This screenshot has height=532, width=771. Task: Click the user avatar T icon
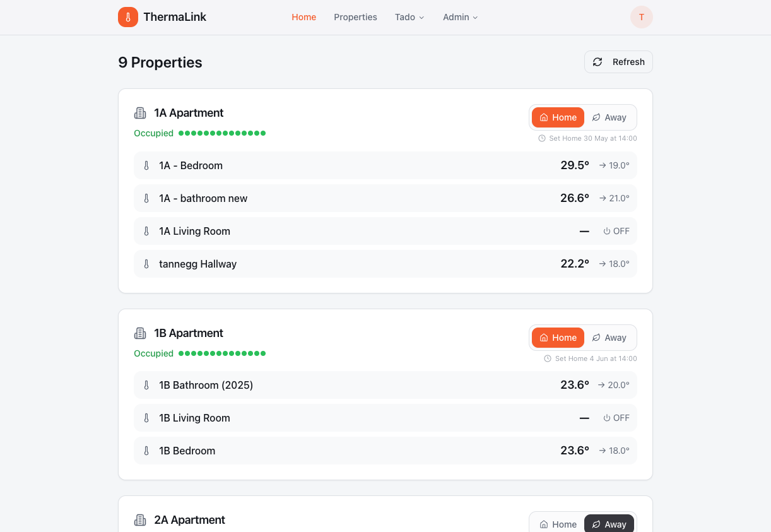[x=642, y=17]
